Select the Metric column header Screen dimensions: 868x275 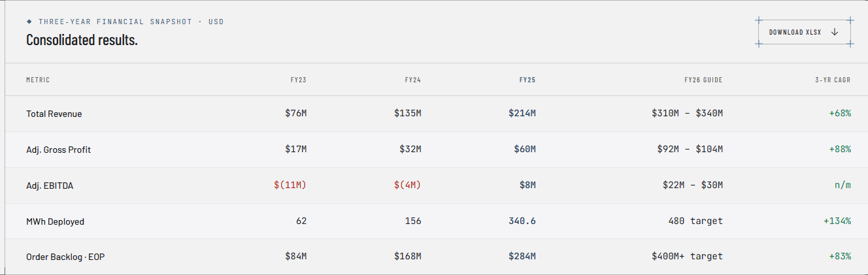click(x=38, y=80)
